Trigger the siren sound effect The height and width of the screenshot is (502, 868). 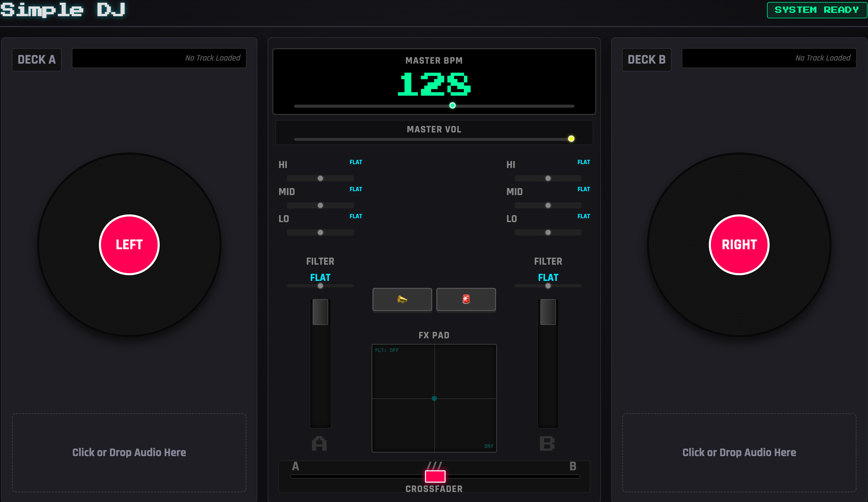[466, 299]
